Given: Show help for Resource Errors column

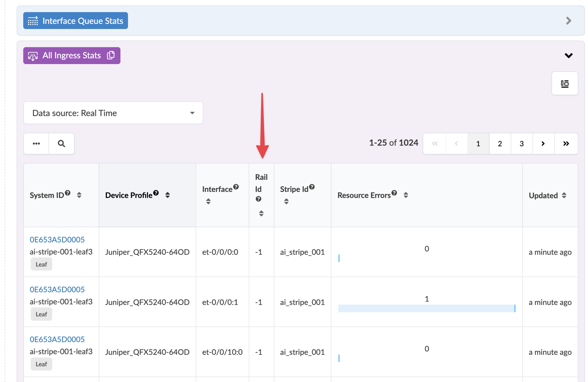Looking at the screenshot, I should [x=394, y=193].
